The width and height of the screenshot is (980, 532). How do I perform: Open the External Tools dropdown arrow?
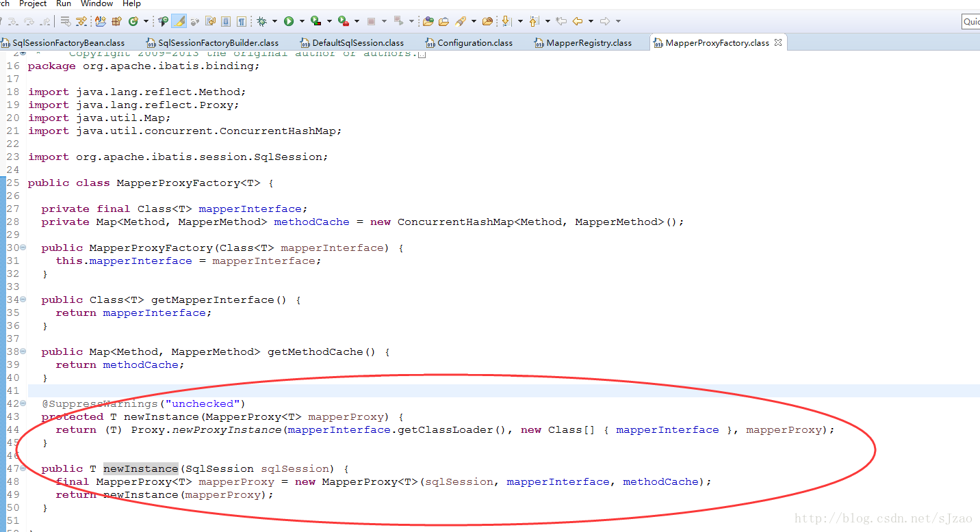pyautogui.click(x=357, y=21)
